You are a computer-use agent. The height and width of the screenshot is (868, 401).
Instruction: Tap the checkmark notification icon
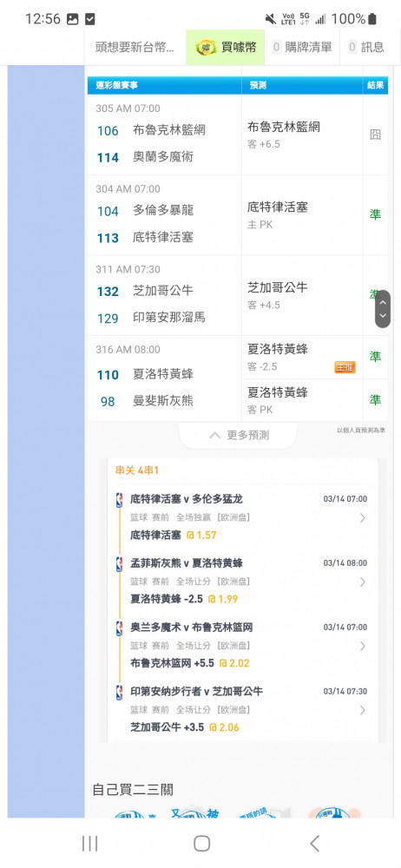(x=89, y=19)
